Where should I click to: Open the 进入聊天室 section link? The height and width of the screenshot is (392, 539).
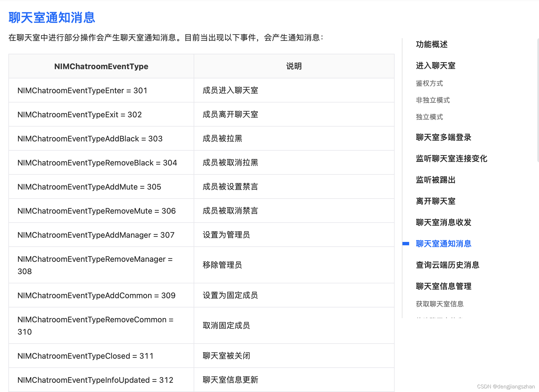tap(435, 66)
